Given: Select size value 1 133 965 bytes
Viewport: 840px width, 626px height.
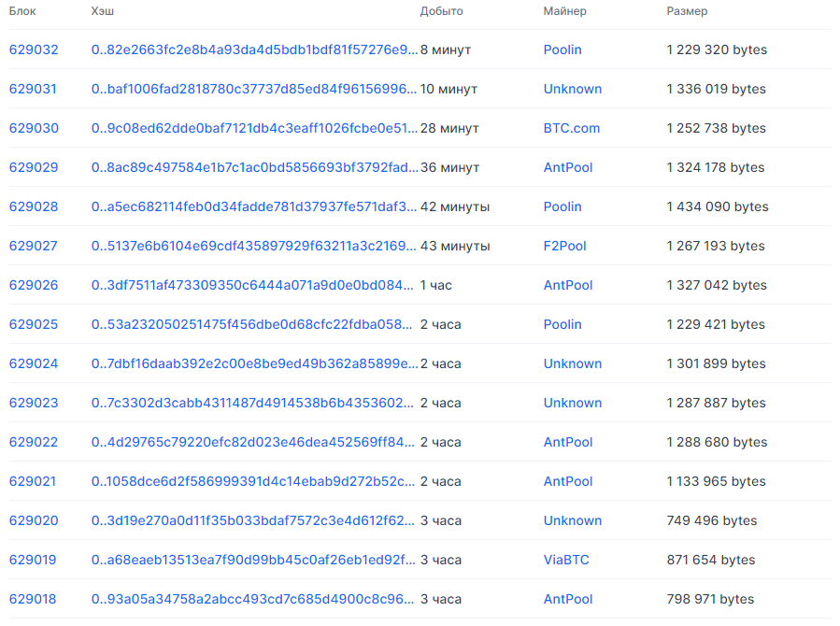Looking at the screenshot, I should (717, 481).
